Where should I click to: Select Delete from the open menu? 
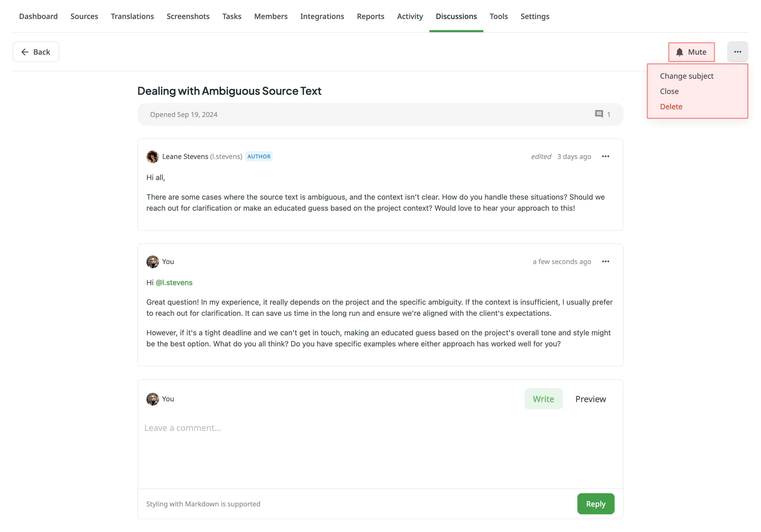[x=671, y=106]
